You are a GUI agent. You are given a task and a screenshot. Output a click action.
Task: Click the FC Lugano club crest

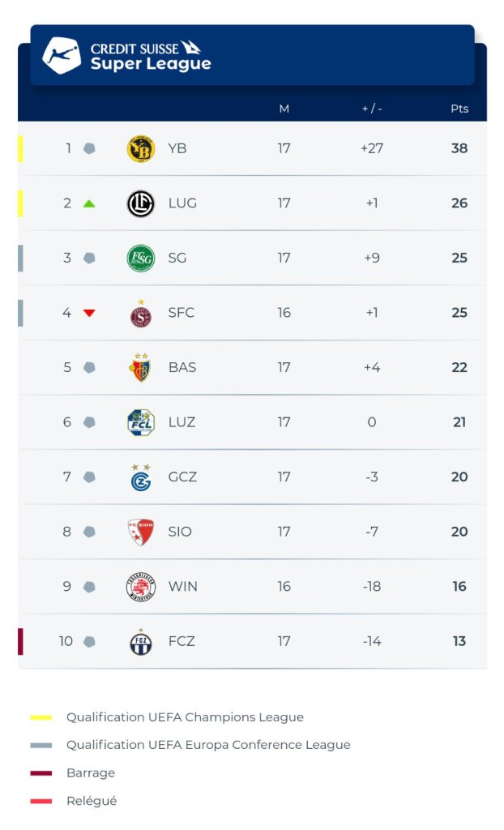(x=141, y=203)
